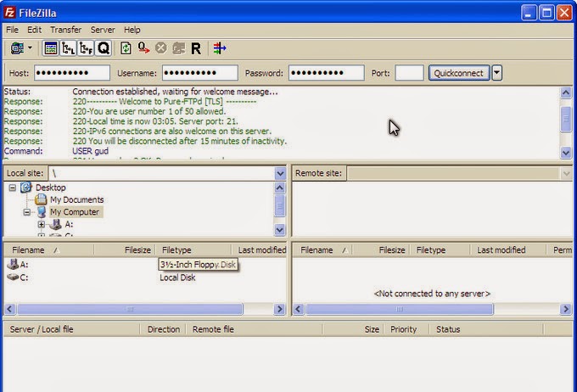Screen dimensions: 577x392
Task: Click the Server / Local file queue header
Action: tap(72, 329)
